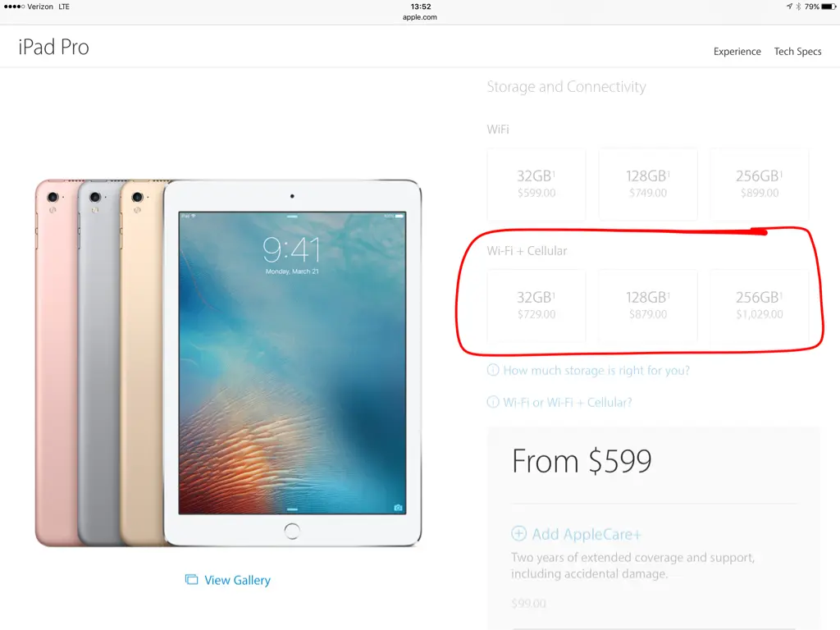The width and height of the screenshot is (840, 630).
Task: Select WiFi 32GB $599.00 option
Action: click(536, 185)
